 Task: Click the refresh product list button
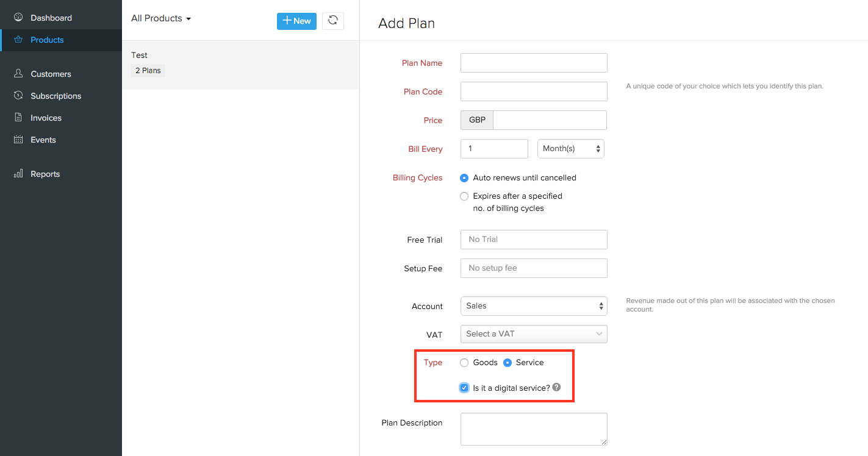pyautogui.click(x=332, y=21)
